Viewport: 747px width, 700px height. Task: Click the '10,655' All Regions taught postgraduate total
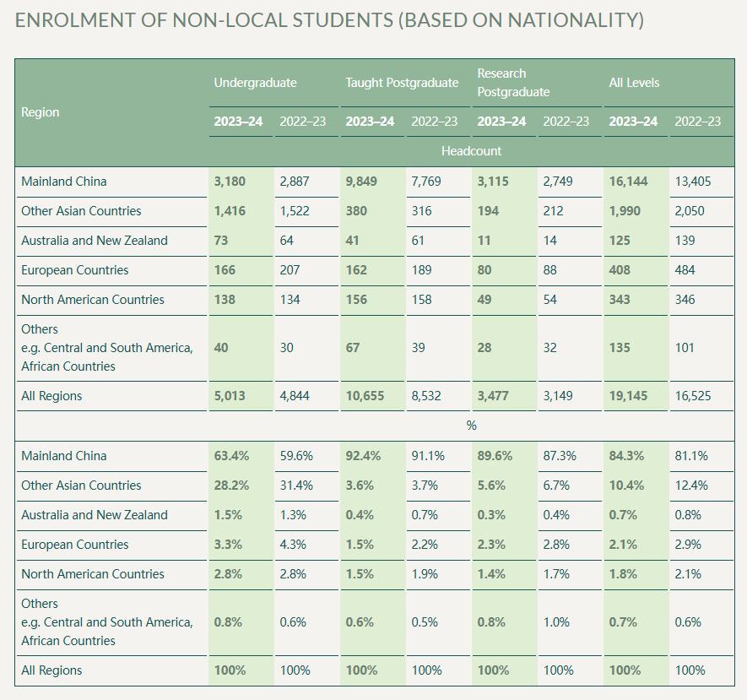pyautogui.click(x=365, y=396)
